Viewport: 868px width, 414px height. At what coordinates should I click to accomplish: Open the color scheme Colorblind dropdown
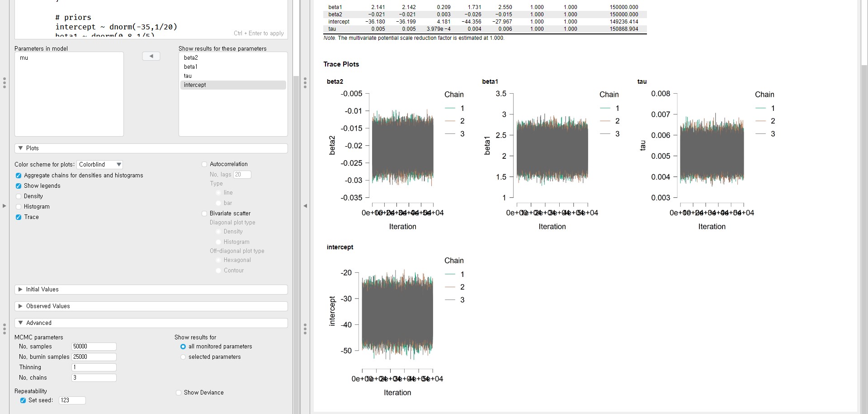[100, 165]
